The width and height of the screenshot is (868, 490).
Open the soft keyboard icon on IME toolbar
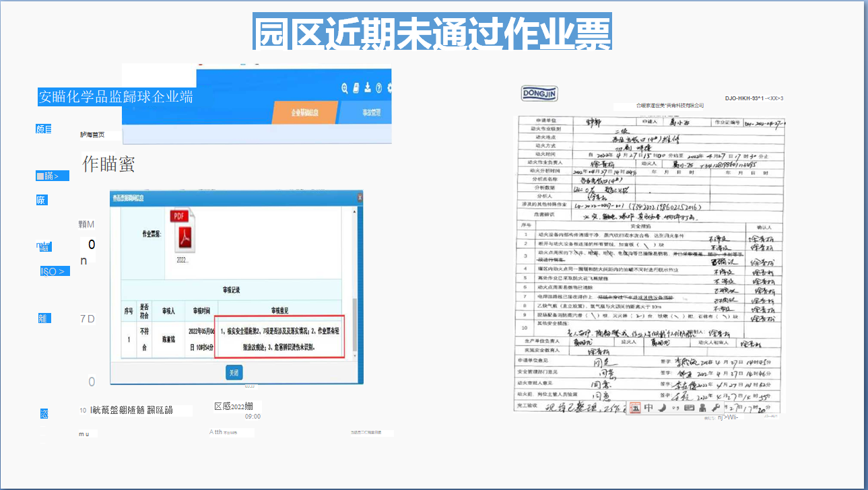click(690, 408)
